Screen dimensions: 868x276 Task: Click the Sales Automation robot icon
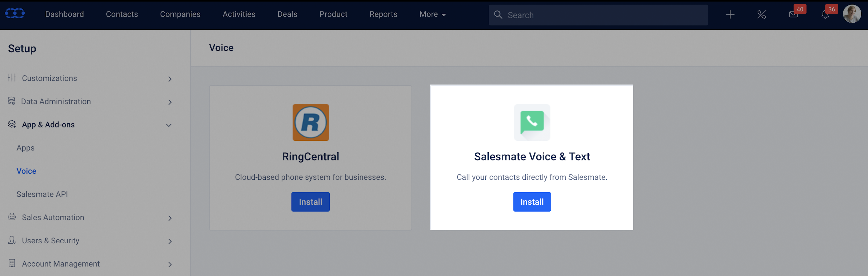click(12, 217)
